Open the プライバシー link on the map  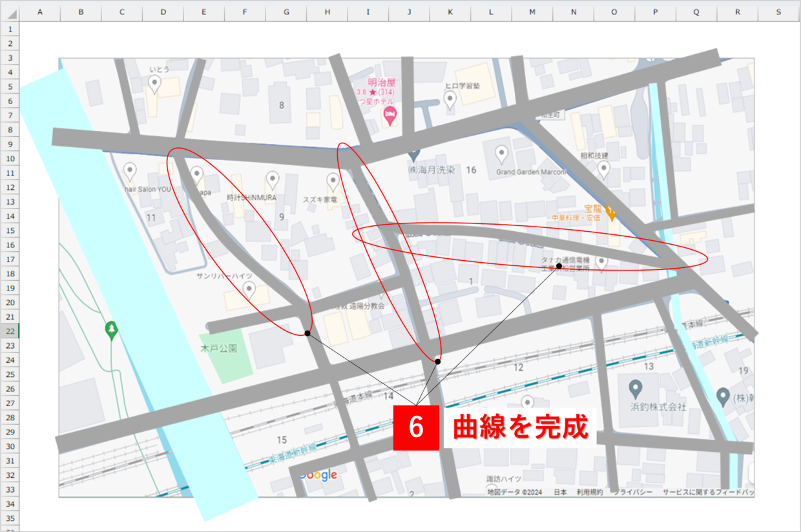(632, 493)
